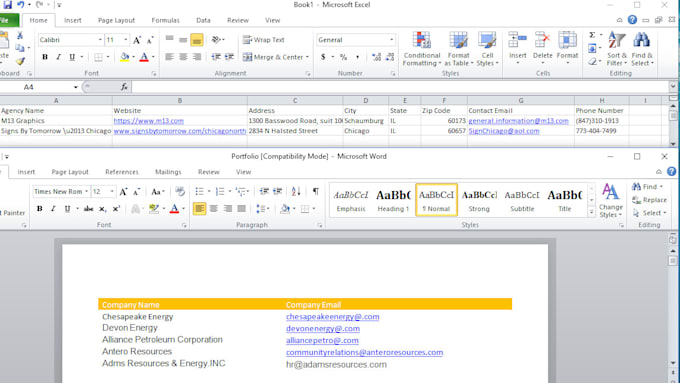Viewport: 680px width, 383px height.
Task: Click Word Replace button
Action: tap(650, 200)
